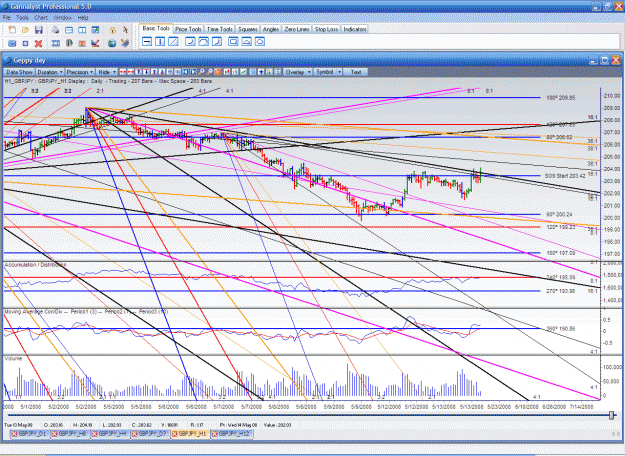This screenshot has height=456, width=625.
Task: Click the red X delete icon
Action: (x=38, y=43)
